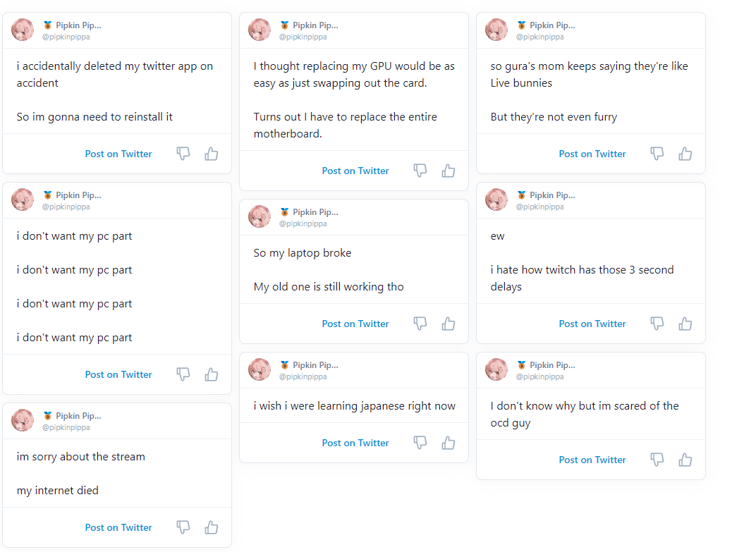Thumbs down the GPU replacement tweet

coord(420,171)
